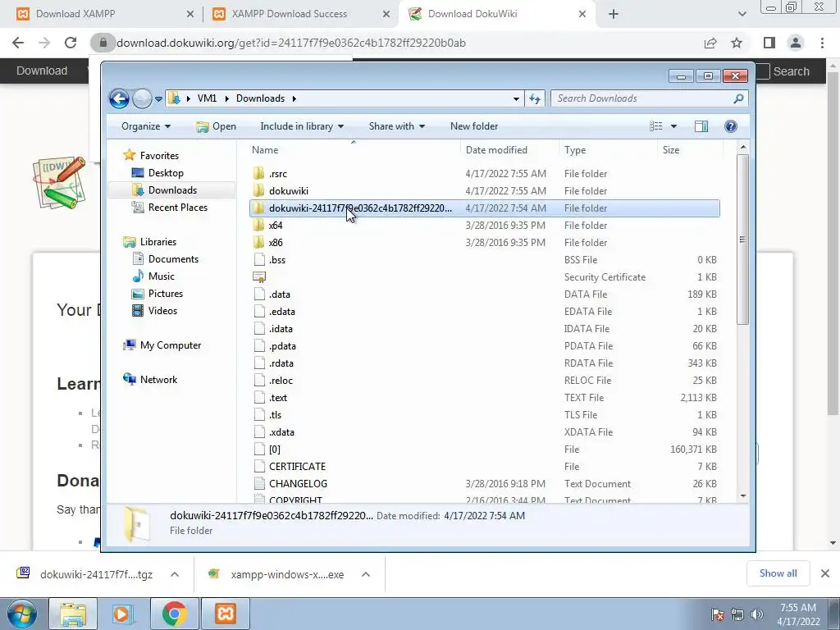Open the view options dropdown arrow
Viewport: 840px width, 630px height.
674,126
